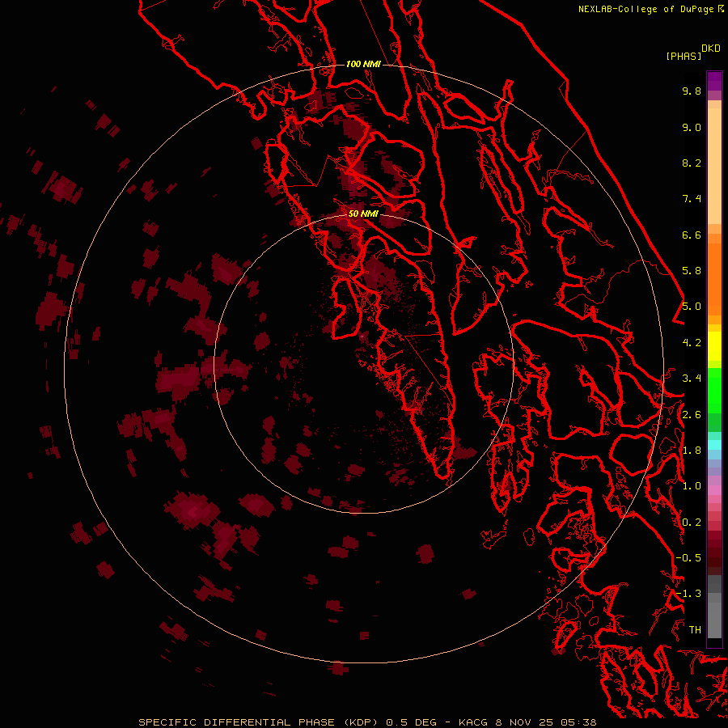728x728 pixels.
Task: Click the 9.8 legend value
Action: point(692,91)
